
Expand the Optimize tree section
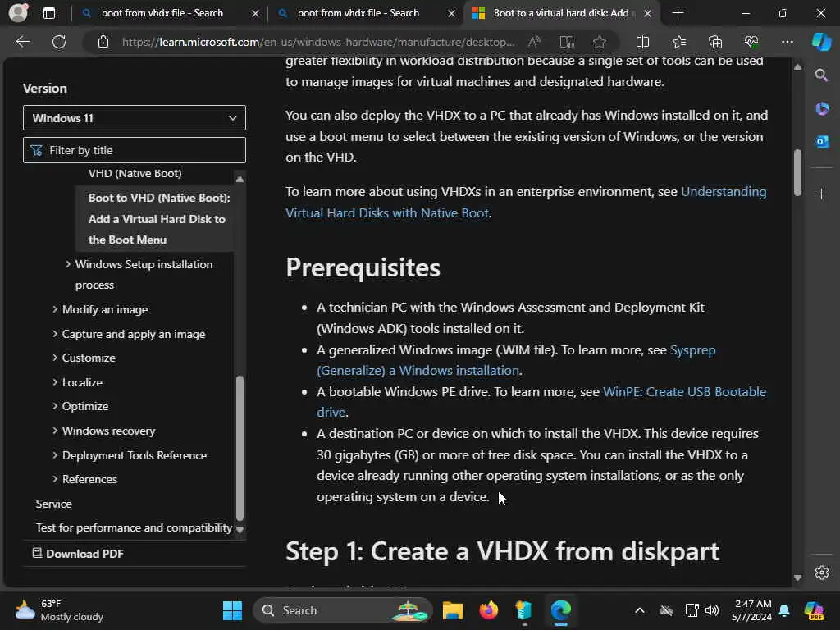point(55,406)
